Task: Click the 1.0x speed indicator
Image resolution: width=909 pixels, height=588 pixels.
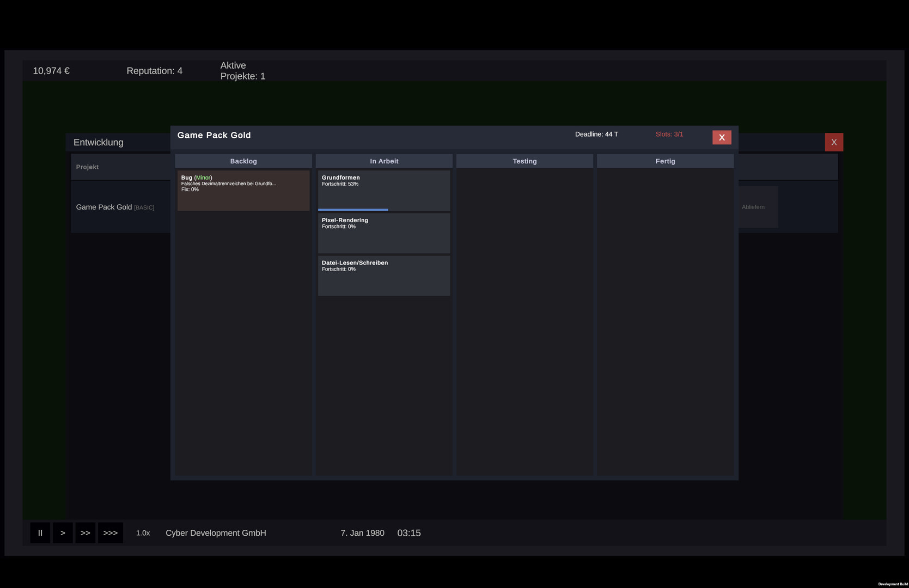Action: tap(143, 532)
